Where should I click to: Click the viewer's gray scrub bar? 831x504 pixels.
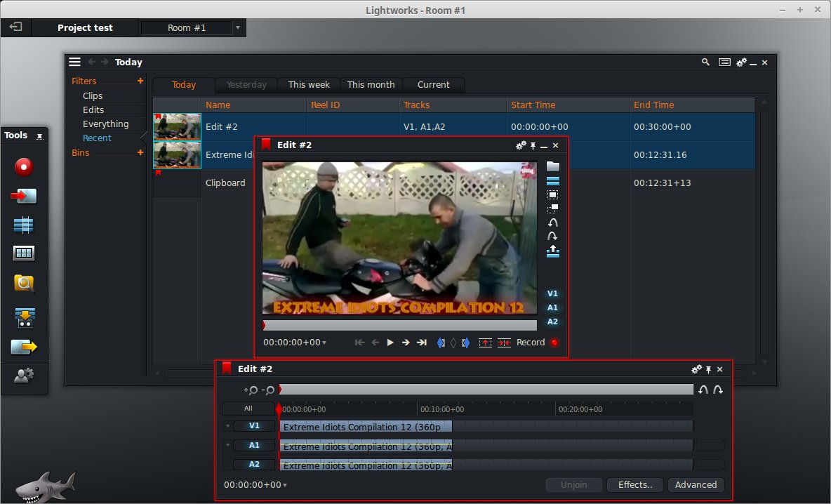point(400,325)
